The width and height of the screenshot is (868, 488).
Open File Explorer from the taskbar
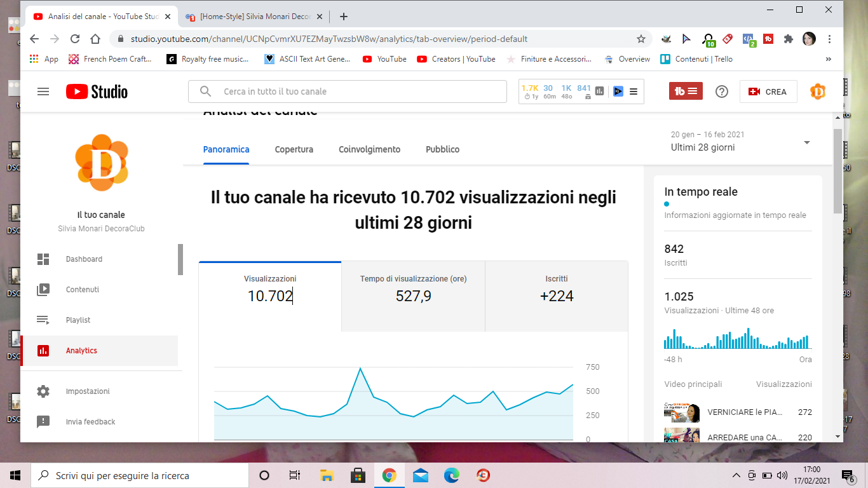pos(327,475)
